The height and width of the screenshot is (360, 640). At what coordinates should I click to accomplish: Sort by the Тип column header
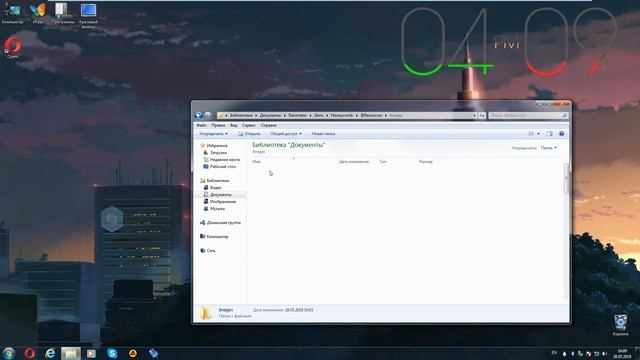pyautogui.click(x=382, y=162)
